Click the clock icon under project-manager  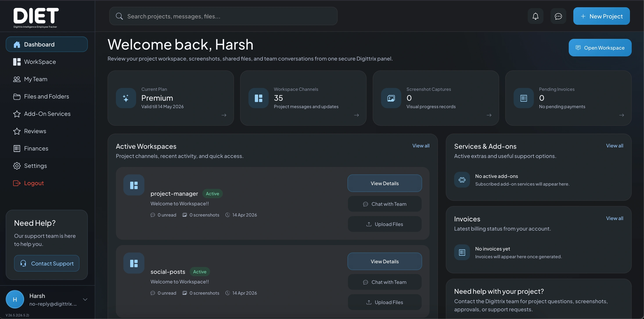227,215
